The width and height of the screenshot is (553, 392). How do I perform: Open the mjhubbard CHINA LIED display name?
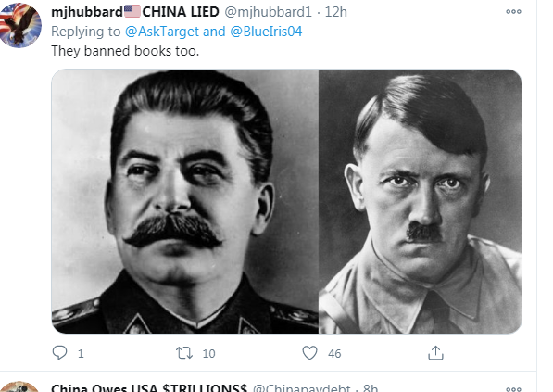click(x=135, y=12)
